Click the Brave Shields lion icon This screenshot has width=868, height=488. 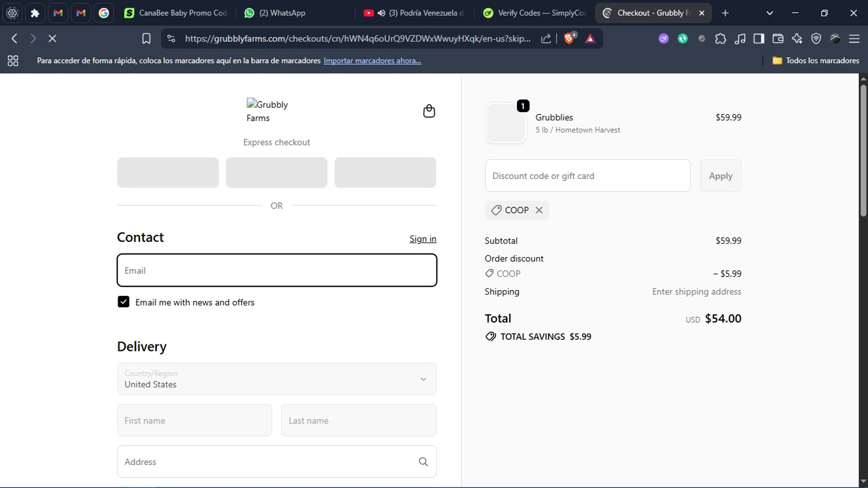pyautogui.click(x=570, y=38)
